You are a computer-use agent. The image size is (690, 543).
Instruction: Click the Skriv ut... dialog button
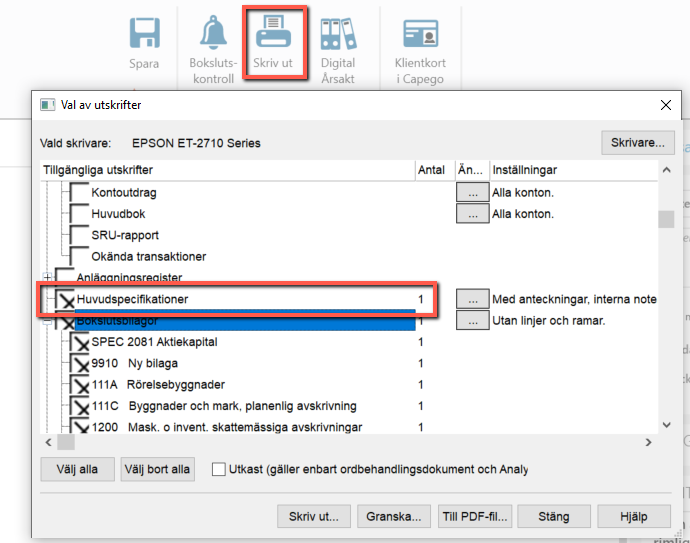[314, 516]
